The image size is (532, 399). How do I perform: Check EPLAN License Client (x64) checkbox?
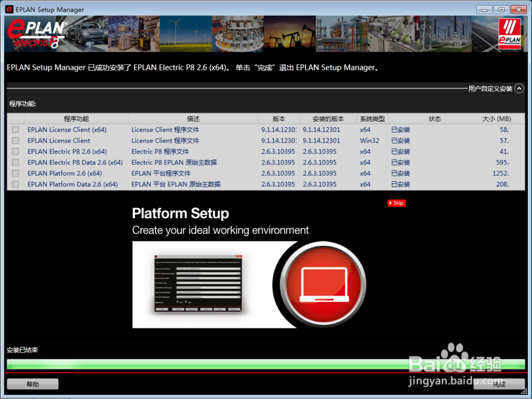tap(15, 130)
